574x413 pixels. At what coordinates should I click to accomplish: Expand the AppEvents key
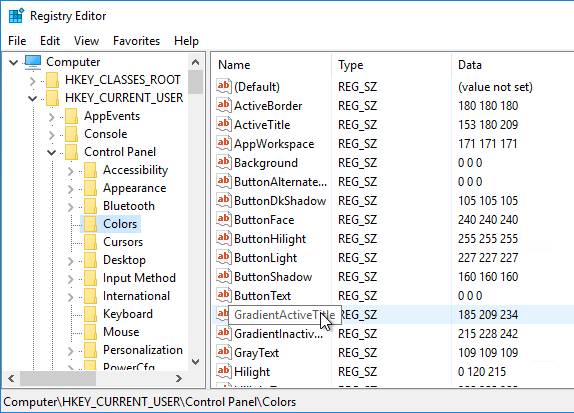click(52, 117)
